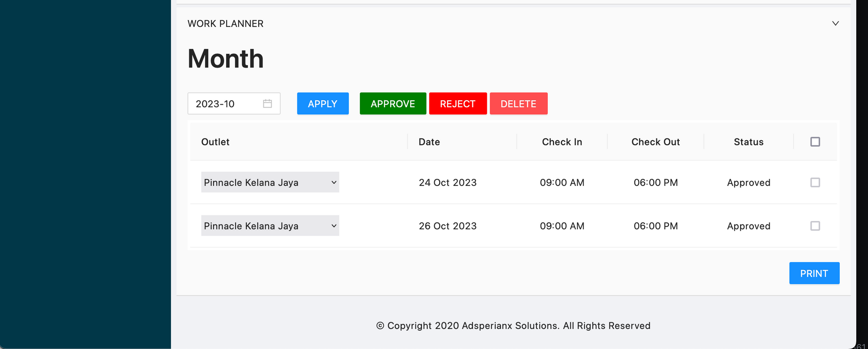Click the DELETE button

(x=518, y=104)
